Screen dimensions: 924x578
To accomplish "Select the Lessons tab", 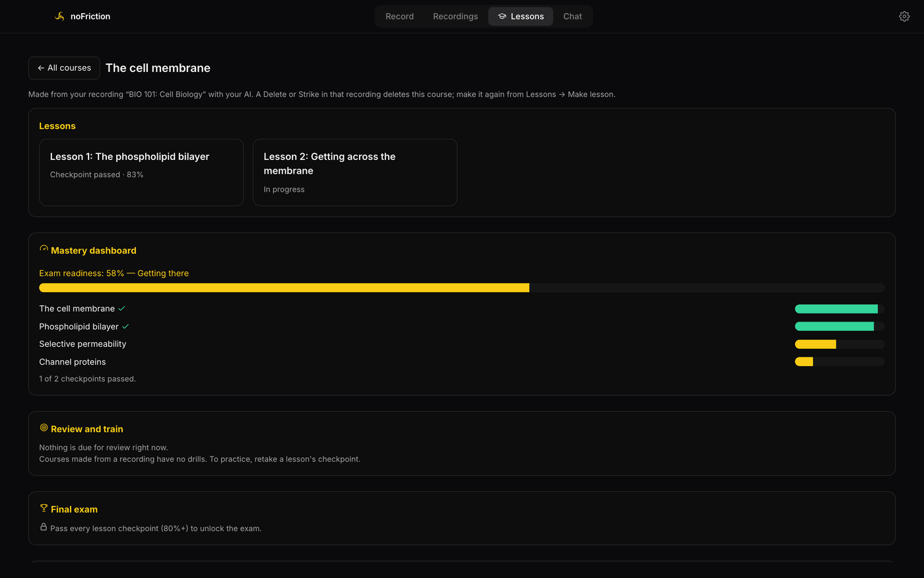I will point(521,17).
